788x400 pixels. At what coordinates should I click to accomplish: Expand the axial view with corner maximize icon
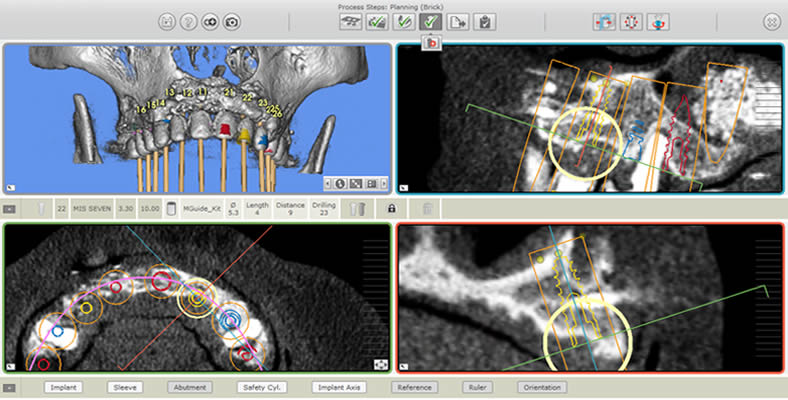click(380, 365)
